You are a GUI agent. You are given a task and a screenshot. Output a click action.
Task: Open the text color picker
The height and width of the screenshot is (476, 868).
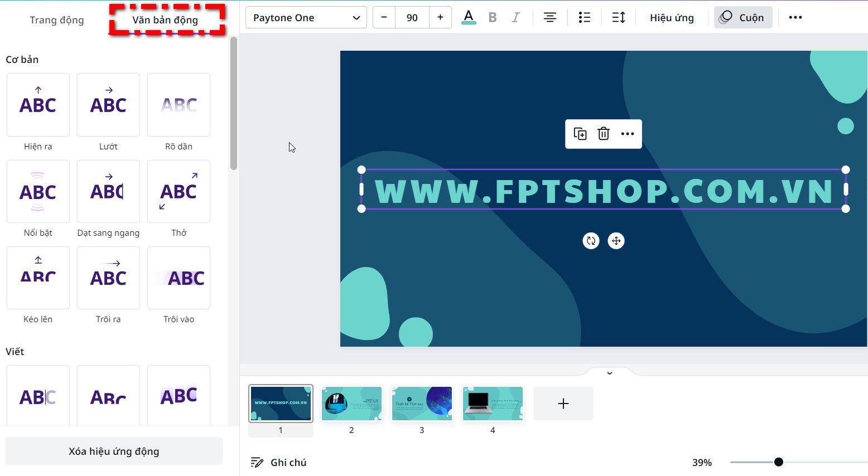[469, 18]
